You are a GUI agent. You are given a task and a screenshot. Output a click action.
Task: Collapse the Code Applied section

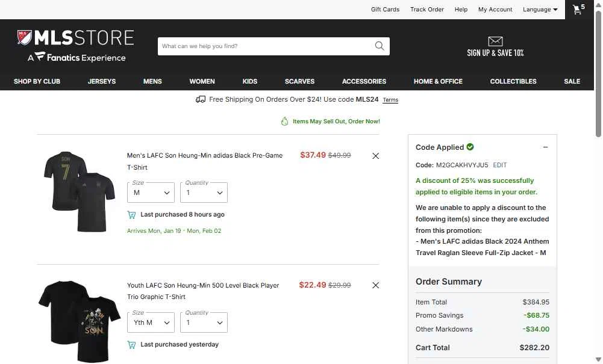tap(545, 147)
